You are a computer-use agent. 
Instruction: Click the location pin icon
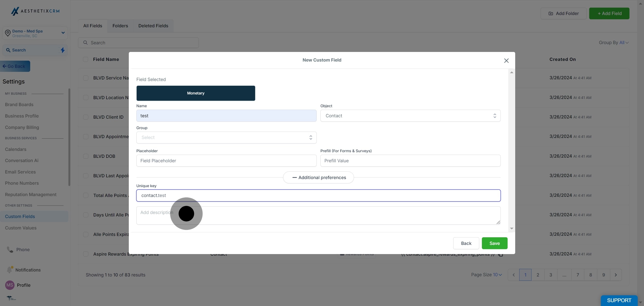pyautogui.click(x=8, y=33)
